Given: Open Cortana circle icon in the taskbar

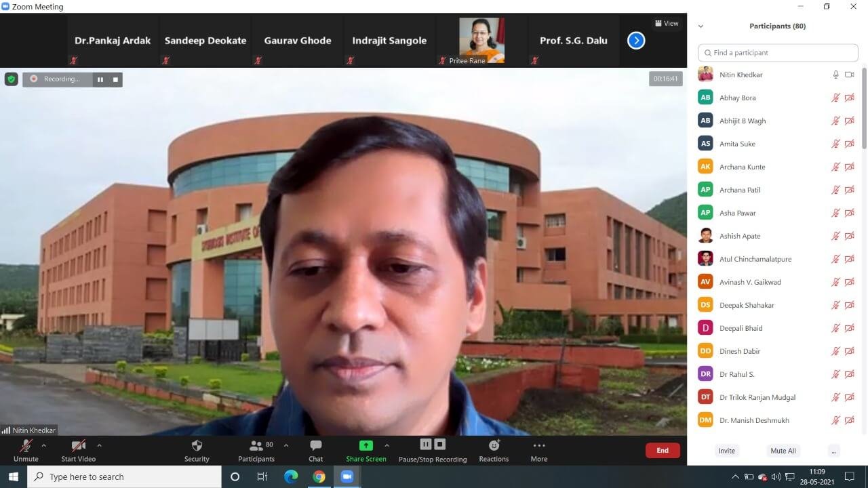Looking at the screenshot, I should 235,476.
